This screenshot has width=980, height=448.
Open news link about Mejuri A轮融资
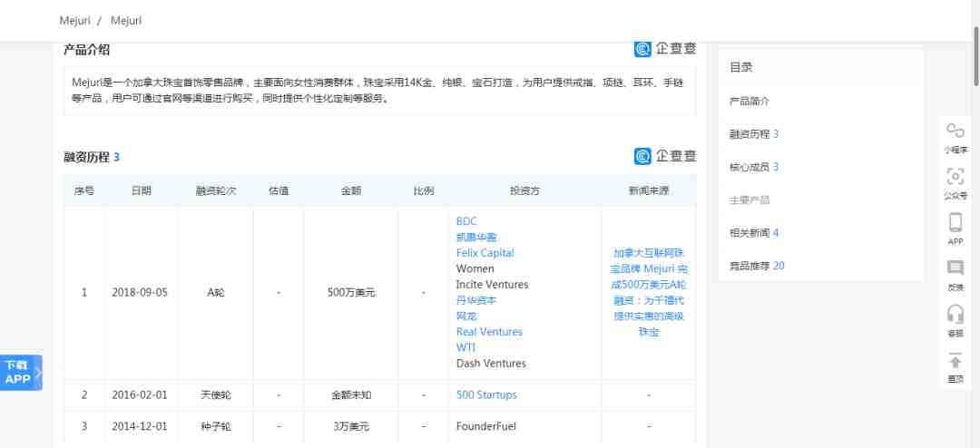(649, 292)
